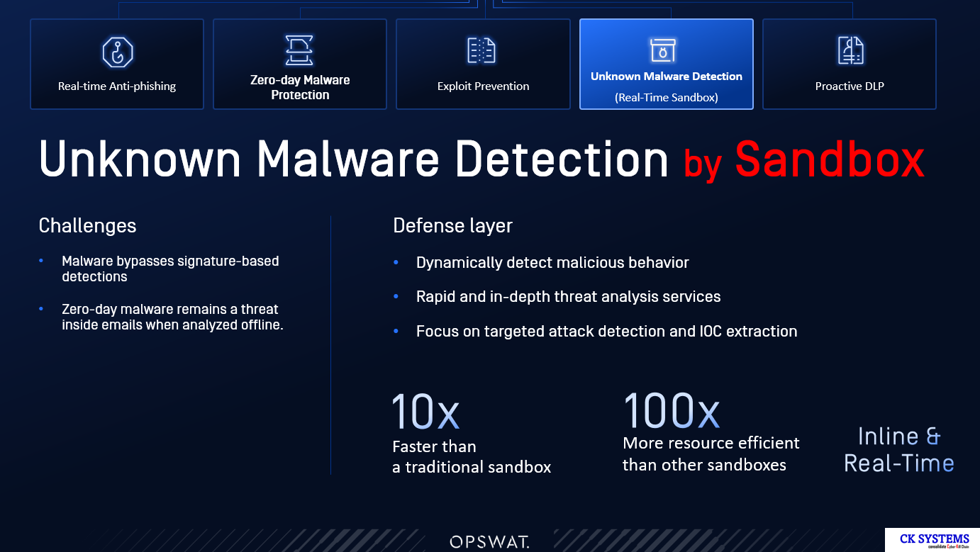Click 'Focus on targeted attack detection' bullet
This screenshot has width=980, height=552.
(x=606, y=331)
